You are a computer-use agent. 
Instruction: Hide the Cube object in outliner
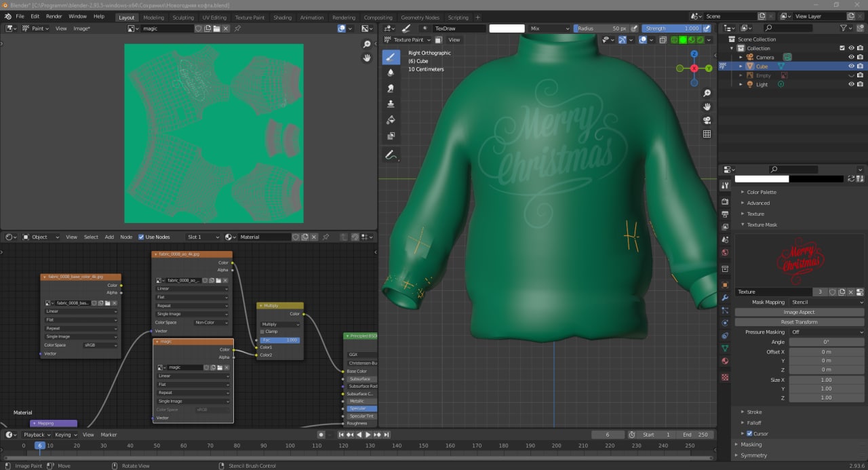[851, 66]
